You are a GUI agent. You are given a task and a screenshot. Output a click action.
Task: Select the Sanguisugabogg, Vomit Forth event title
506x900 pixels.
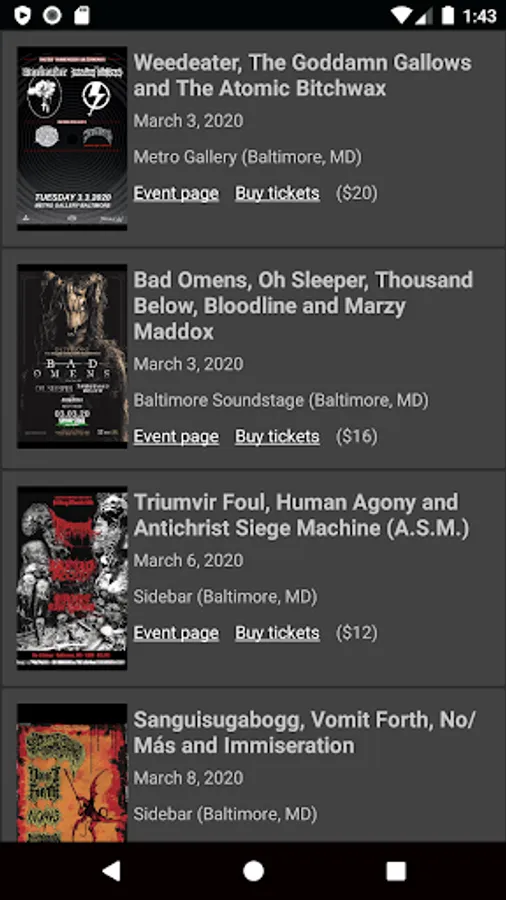click(x=305, y=732)
